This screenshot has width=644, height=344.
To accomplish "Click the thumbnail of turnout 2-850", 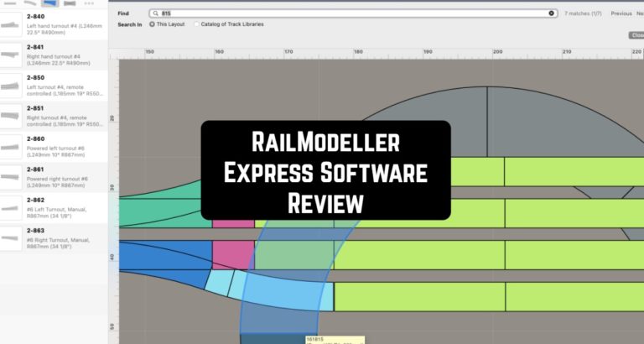I will [x=11, y=86].
